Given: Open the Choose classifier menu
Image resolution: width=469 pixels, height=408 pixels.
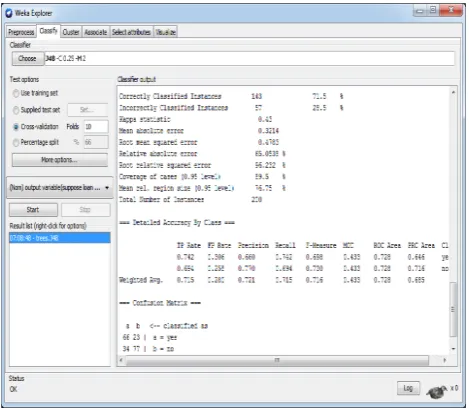Looking at the screenshot, I should coord(27,58).
